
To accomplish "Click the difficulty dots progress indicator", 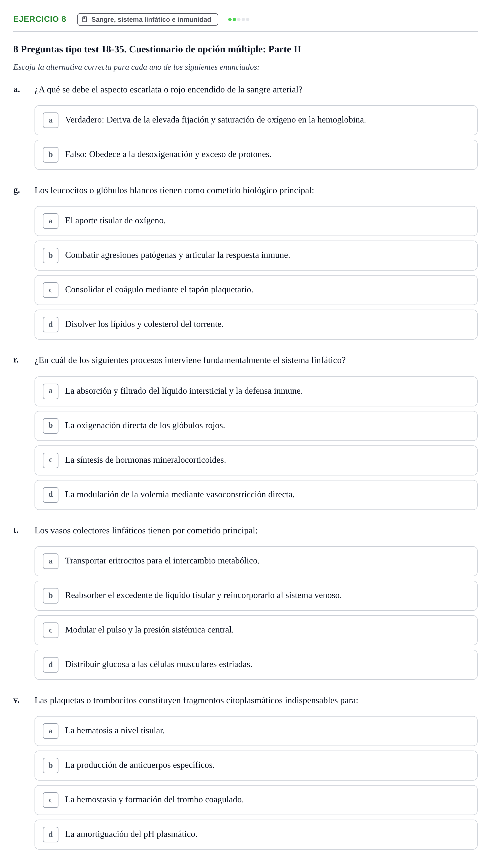I will tap(239, 19).
